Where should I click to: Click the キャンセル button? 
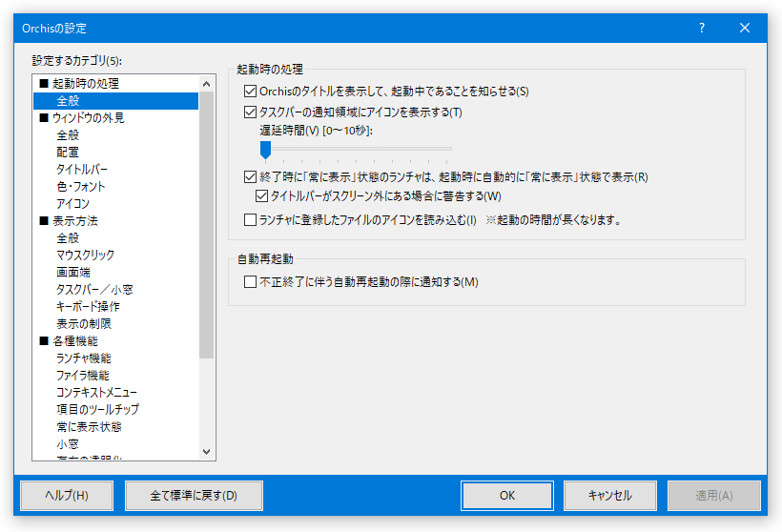click(x=610, y=496)
